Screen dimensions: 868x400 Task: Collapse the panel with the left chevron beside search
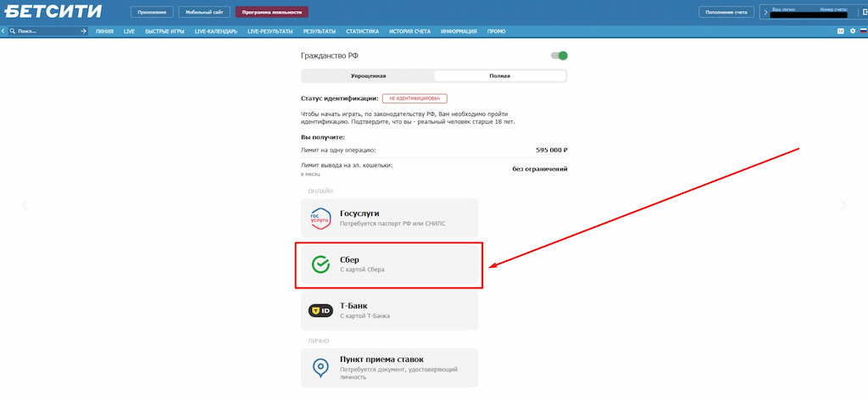(3, 31)
